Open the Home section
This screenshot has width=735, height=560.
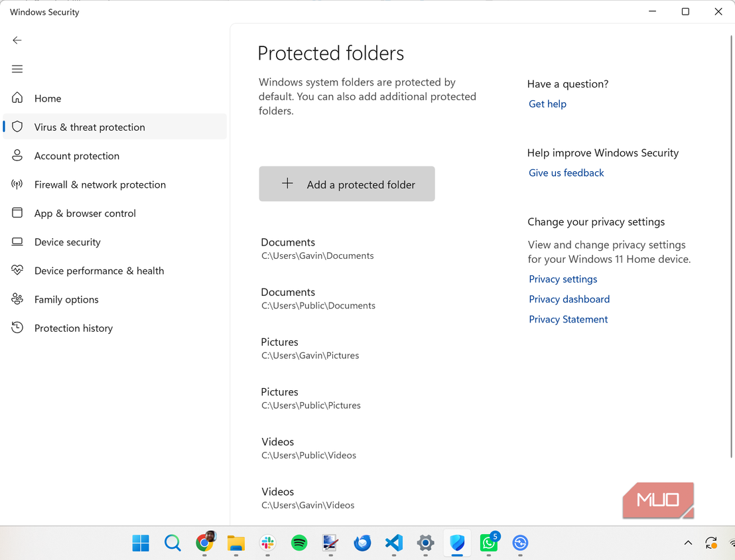(x=115, y=98)
